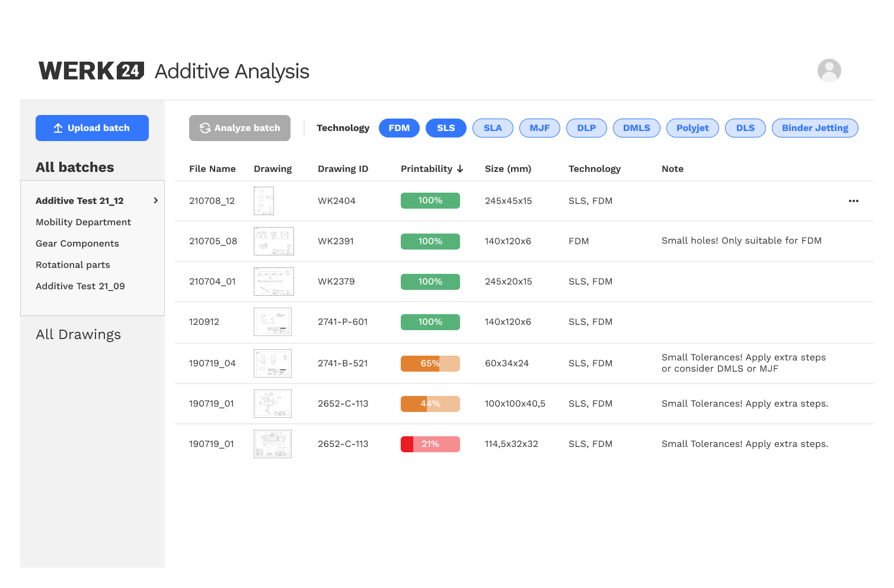Select the Mobility Department batch
894x588 pixels.
pos(83,222)
